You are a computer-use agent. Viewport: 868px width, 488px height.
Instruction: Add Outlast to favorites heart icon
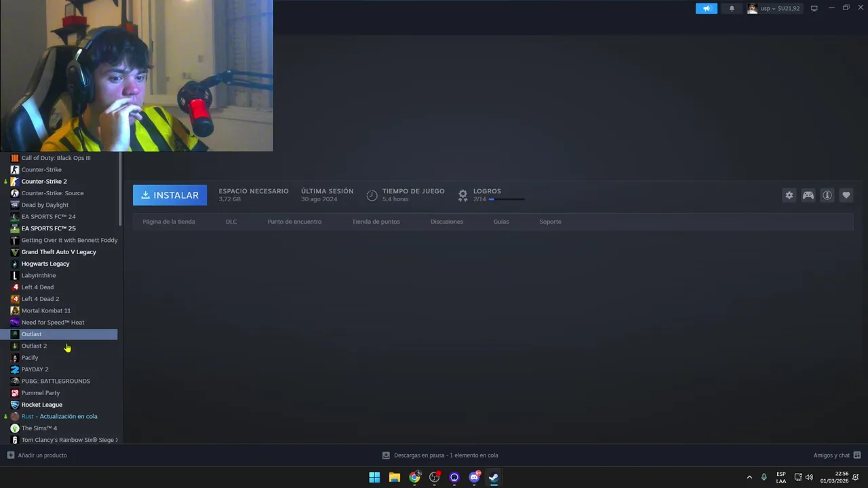tap(846, 195)
